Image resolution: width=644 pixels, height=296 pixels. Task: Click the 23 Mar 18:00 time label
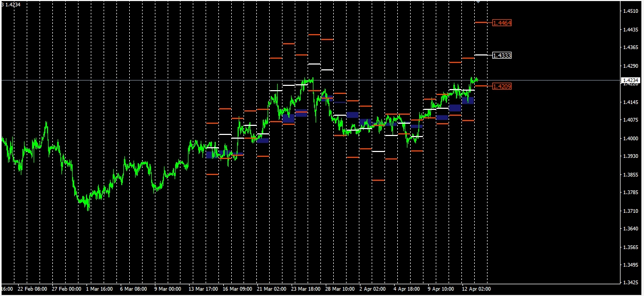pyautogui.click(x=305, y=289)
